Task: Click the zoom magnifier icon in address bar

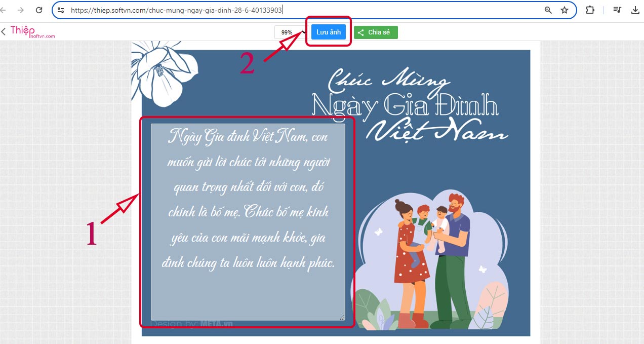Action: [548, 10]
